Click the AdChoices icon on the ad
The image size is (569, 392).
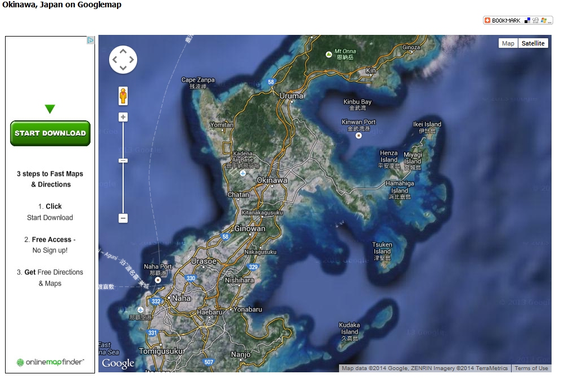[91, 40]
